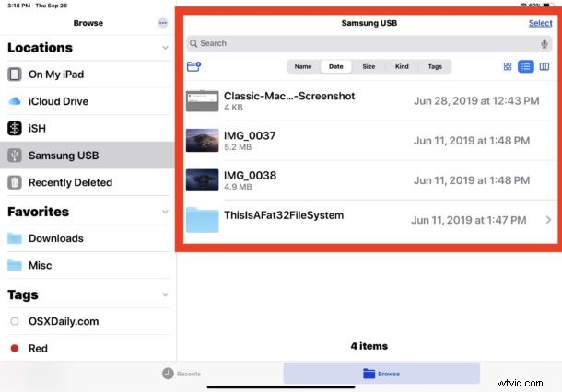
Task: Switch to the Browse tab
Action: pos(381,374)
